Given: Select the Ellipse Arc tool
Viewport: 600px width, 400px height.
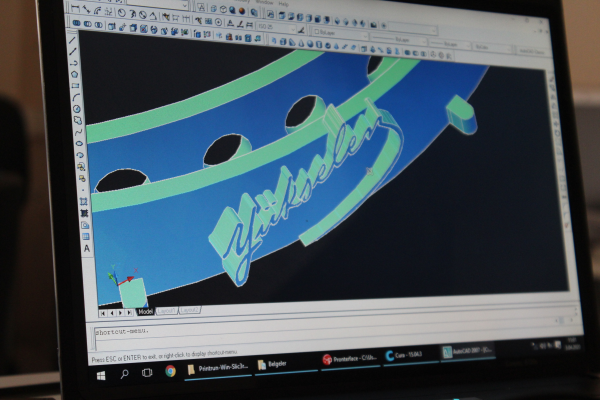Looking at the screenshot, I should point(80,155).
